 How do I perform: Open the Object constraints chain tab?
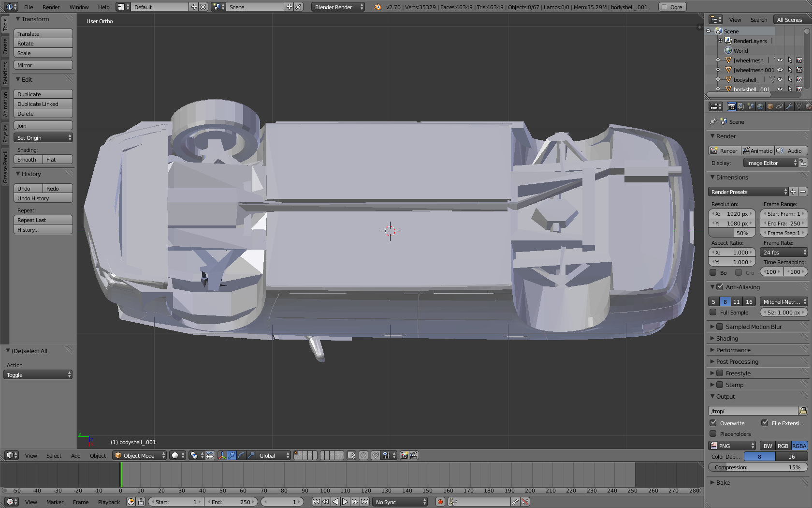[x=780, y=106]
